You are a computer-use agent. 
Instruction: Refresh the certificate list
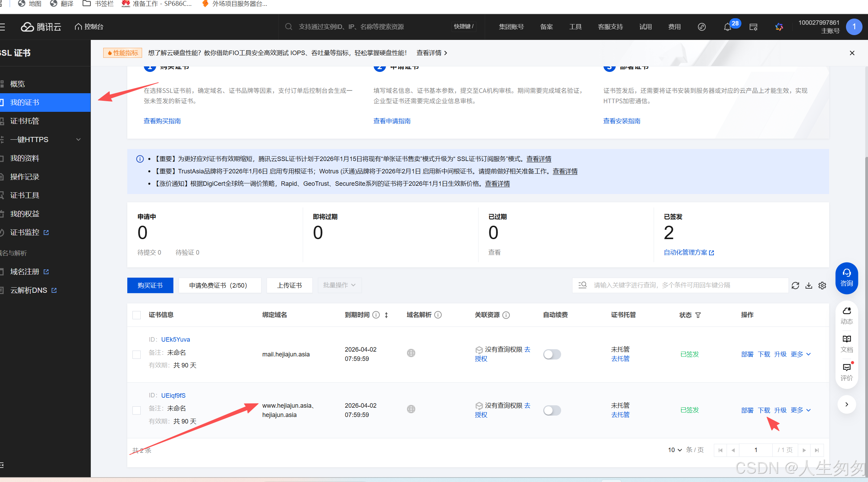(795, 286)
